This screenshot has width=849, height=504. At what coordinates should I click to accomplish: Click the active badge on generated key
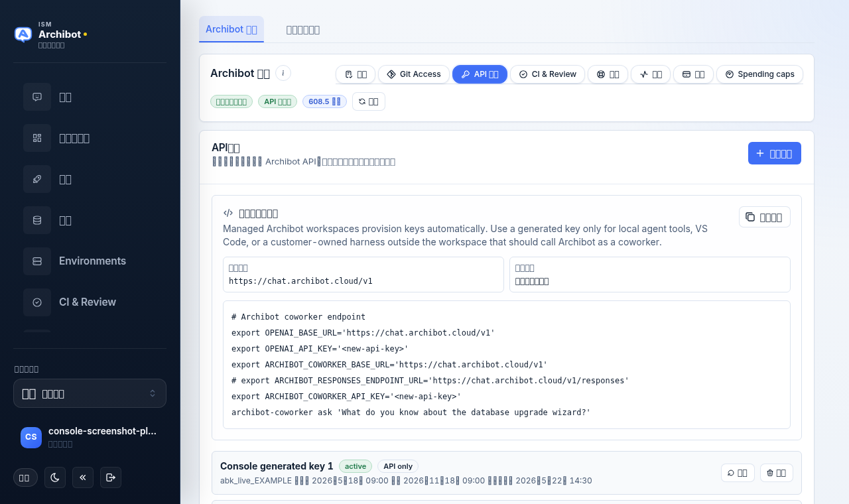pos(356,466)
